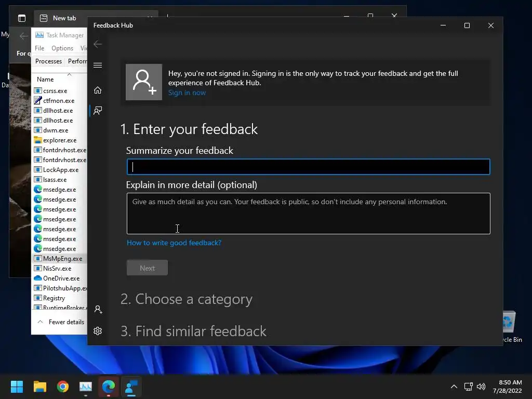
Task: Open Windows Start button
Action: tap(17, 387)
